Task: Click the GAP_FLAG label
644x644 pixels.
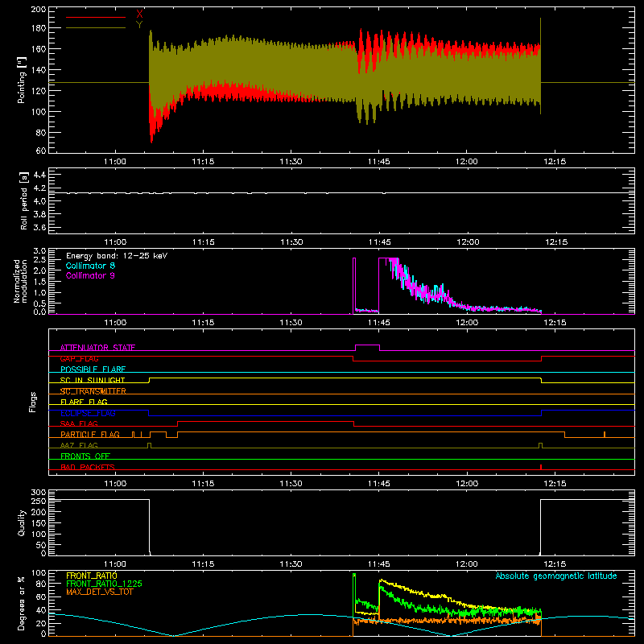Action: click(x=79, y=358)
